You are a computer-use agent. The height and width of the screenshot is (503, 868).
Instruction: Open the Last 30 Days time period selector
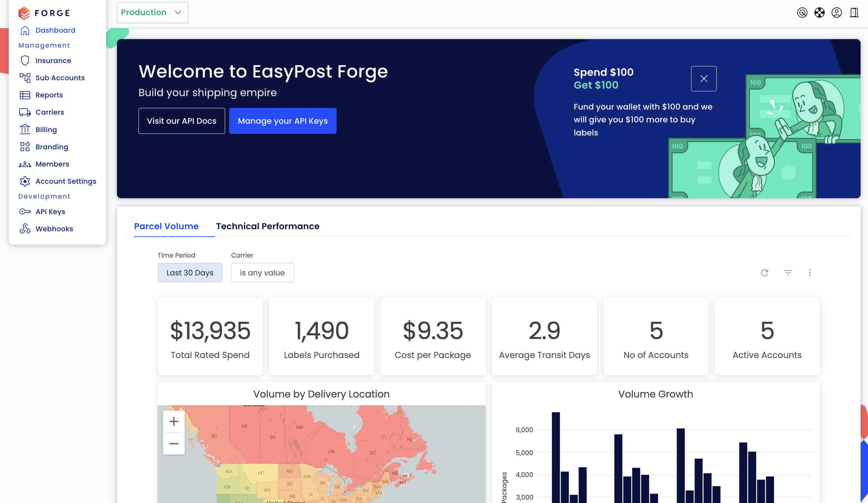[x=190, y=272]
